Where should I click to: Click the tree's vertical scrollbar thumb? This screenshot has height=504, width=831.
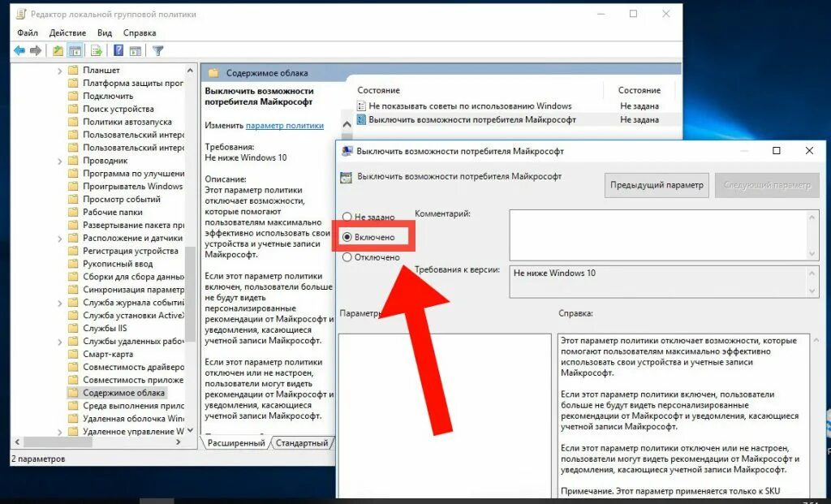coord(190,294)
